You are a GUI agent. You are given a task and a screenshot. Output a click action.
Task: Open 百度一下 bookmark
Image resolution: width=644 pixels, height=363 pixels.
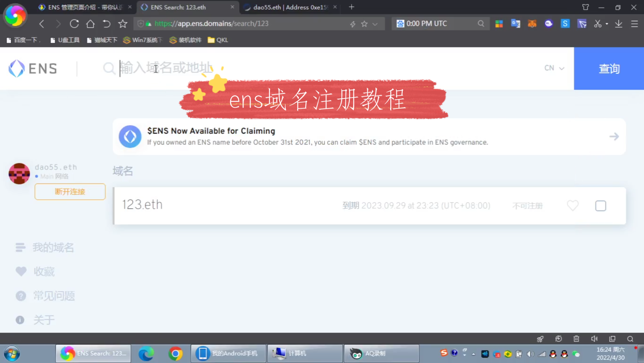(x=23, y=40)
